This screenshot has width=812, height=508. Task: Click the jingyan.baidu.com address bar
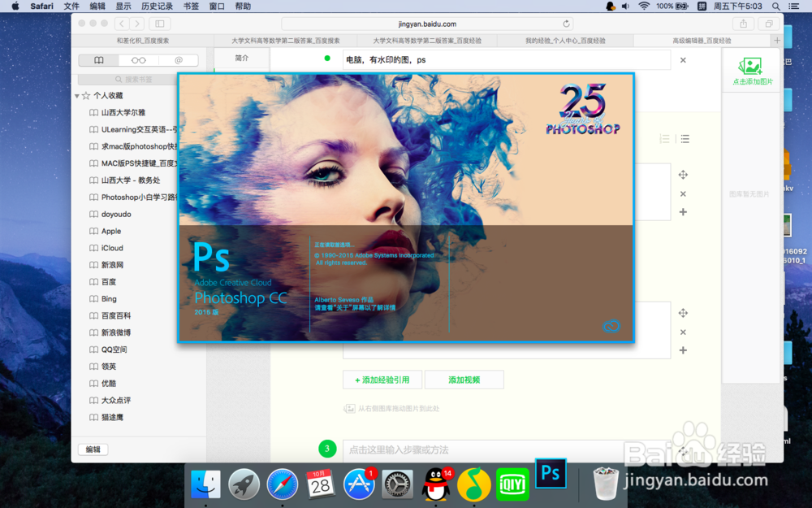coord(427,24)
